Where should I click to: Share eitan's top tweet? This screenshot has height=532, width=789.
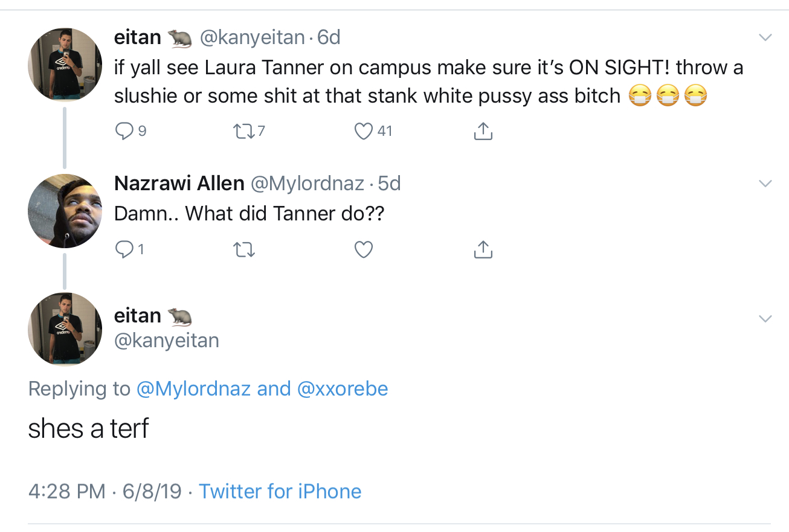483,130
